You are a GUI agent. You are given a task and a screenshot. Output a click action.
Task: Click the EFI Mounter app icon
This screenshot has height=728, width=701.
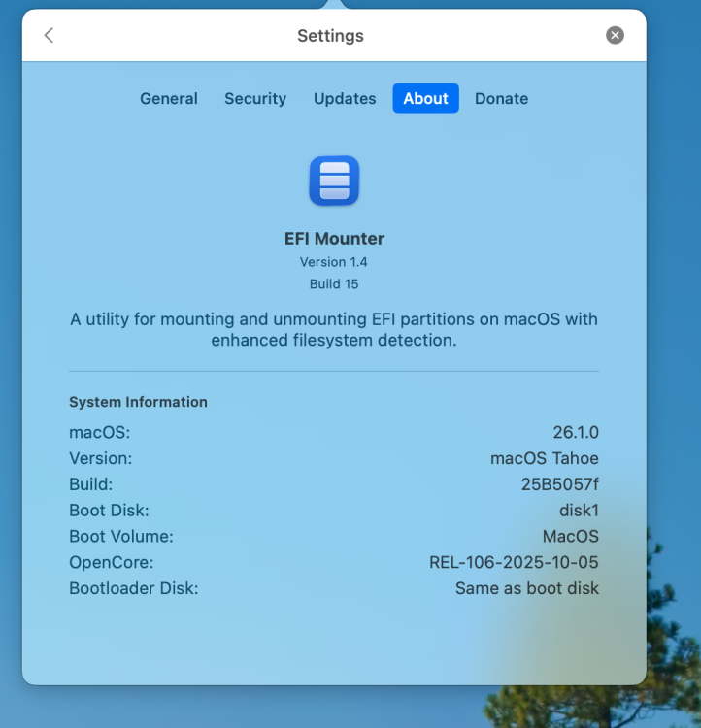334,181
